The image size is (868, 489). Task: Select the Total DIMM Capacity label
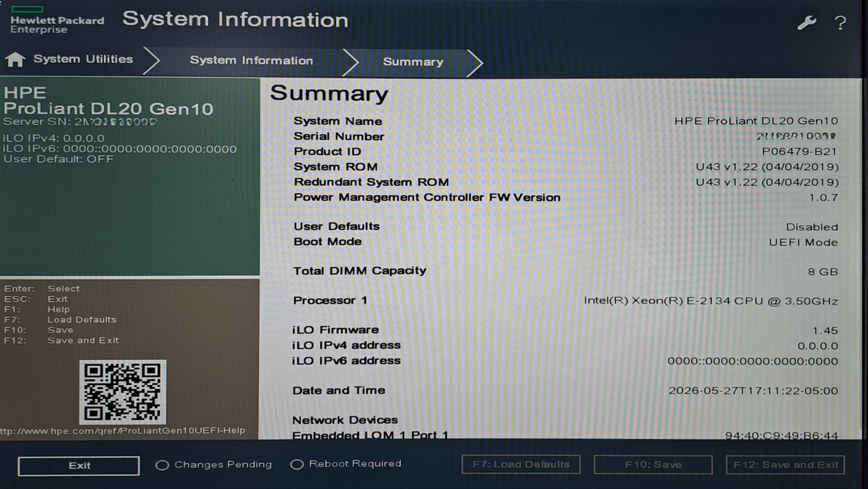[360, 271]
